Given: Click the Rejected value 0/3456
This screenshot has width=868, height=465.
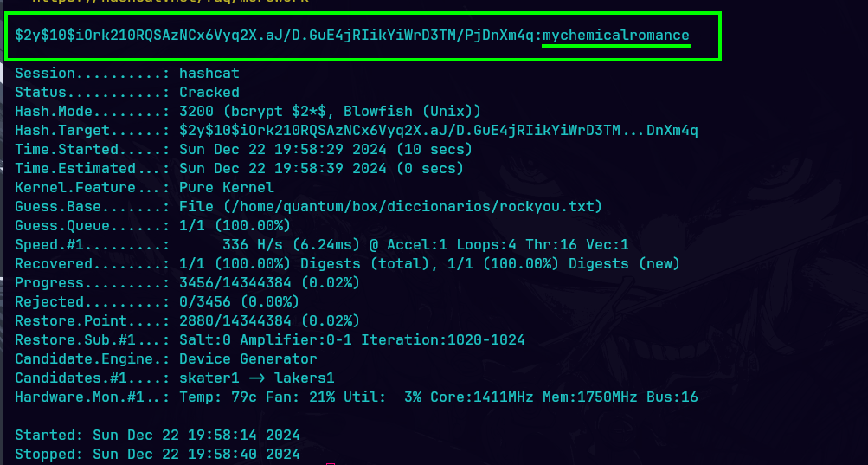Looking at the screenshot, I should click(239, 301).
